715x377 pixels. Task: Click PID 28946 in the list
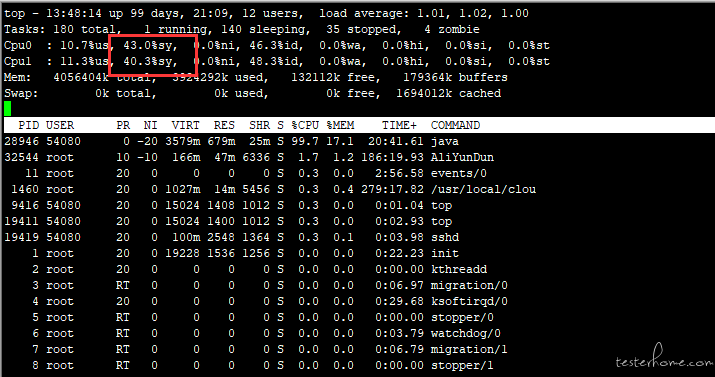pos(21,141)
